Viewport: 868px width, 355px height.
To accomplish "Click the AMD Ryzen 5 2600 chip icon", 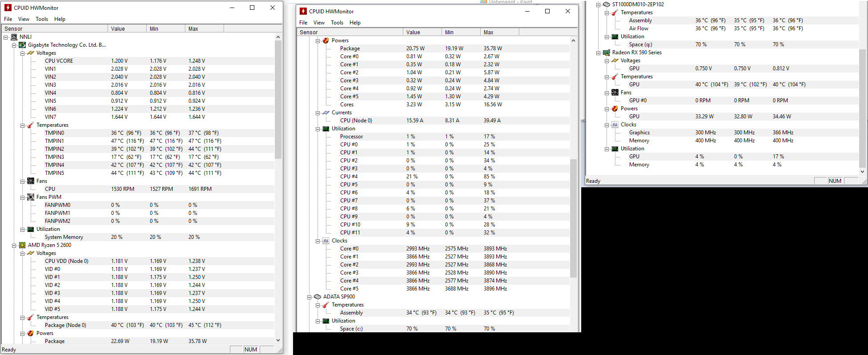I will click(22, 245).
